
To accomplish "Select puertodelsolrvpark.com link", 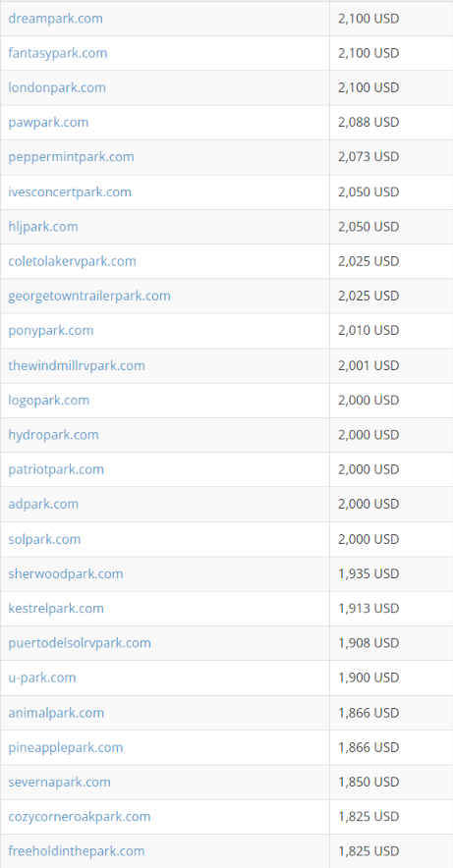I will [80, 643].
